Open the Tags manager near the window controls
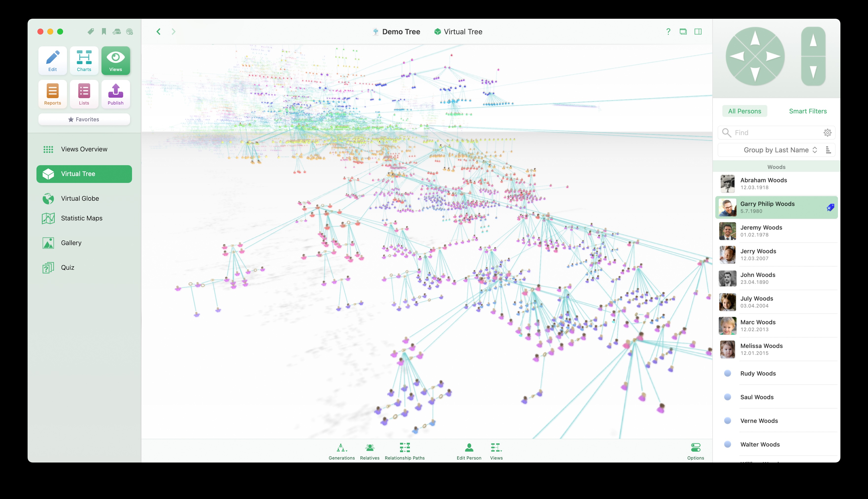 point(90,31)
